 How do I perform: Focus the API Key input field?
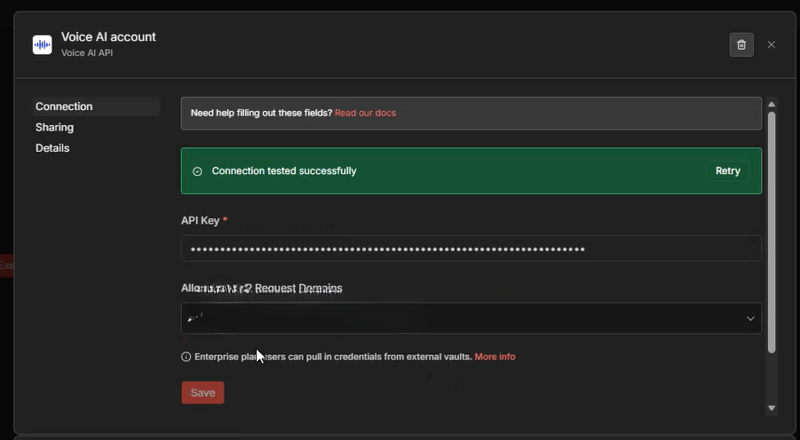click(x=471, y=249)
